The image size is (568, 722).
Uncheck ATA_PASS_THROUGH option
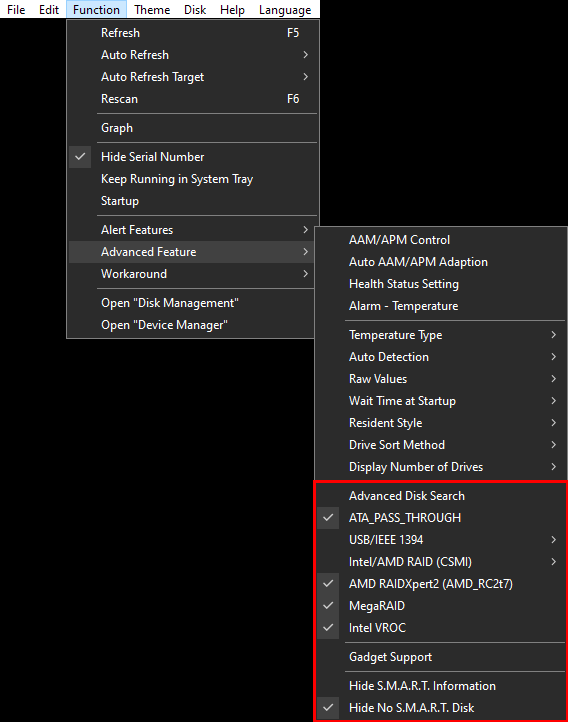[x=441, y=518]
